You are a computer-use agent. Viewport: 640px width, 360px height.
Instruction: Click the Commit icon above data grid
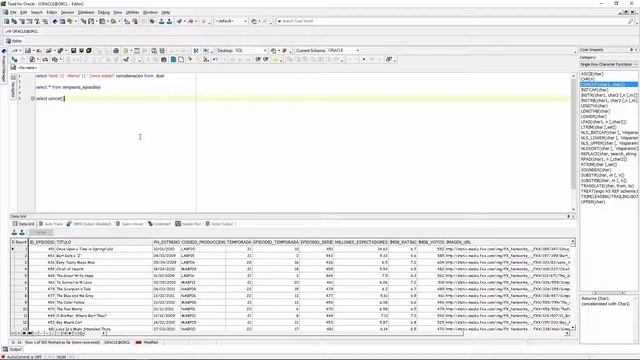[14, 232]
